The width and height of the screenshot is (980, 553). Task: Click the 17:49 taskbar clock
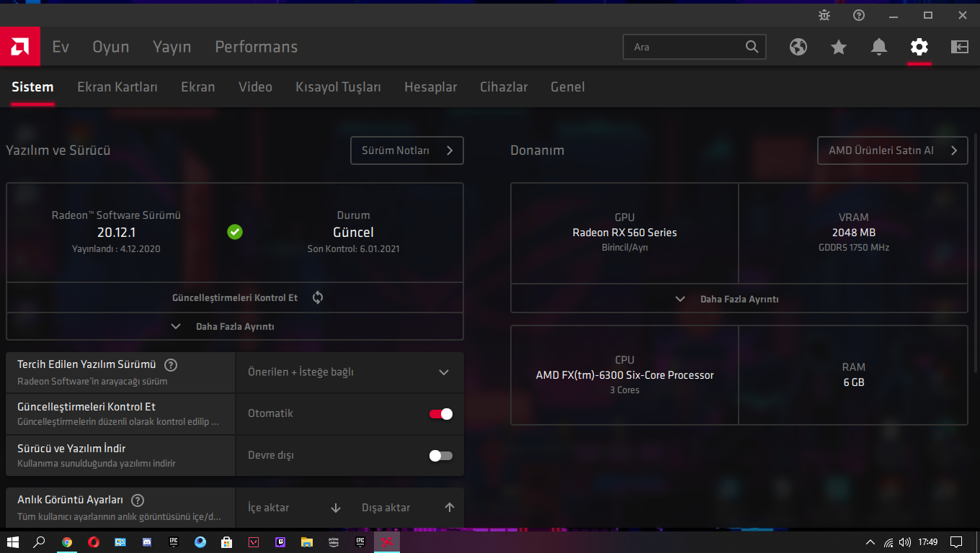point(928,542)
